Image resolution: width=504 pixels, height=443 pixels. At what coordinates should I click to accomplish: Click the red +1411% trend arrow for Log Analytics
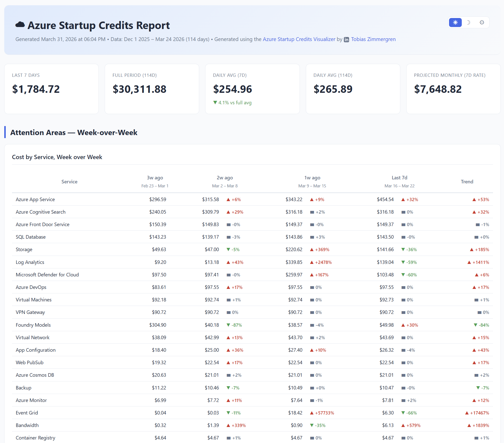(469, 262)
